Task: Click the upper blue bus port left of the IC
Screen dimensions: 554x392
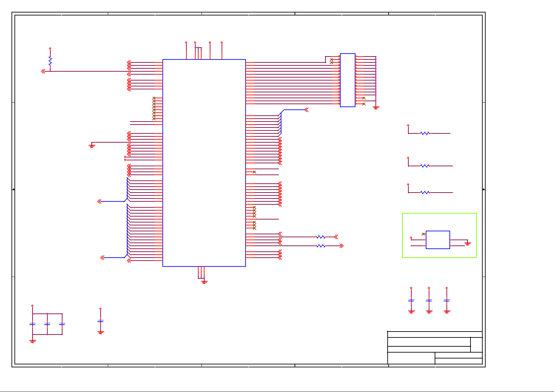Action: pos(99,201)
